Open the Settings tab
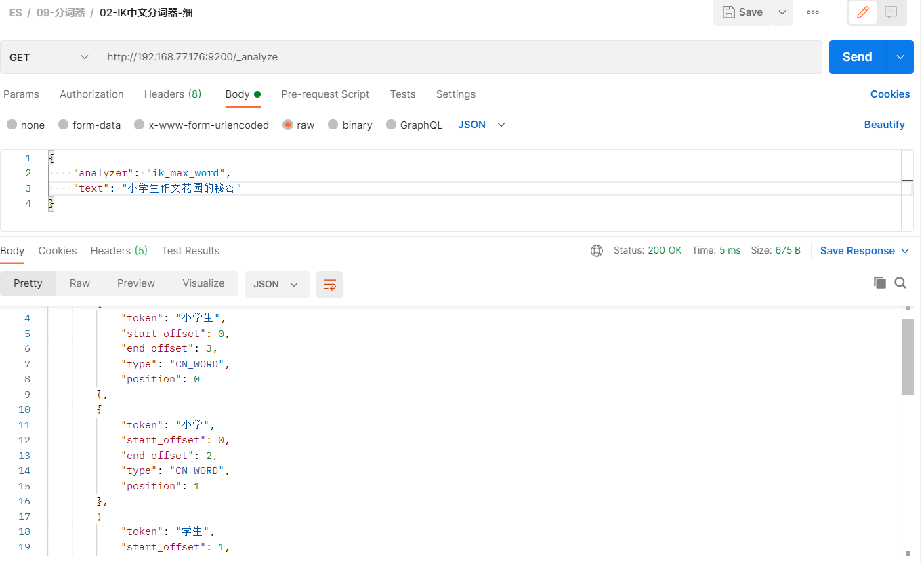The height and width of the screenshot is (562, 924). (x=455, y=94)
